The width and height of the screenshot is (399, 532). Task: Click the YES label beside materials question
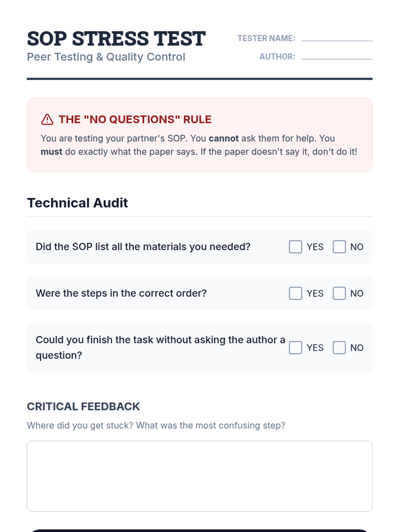(315, 247)
